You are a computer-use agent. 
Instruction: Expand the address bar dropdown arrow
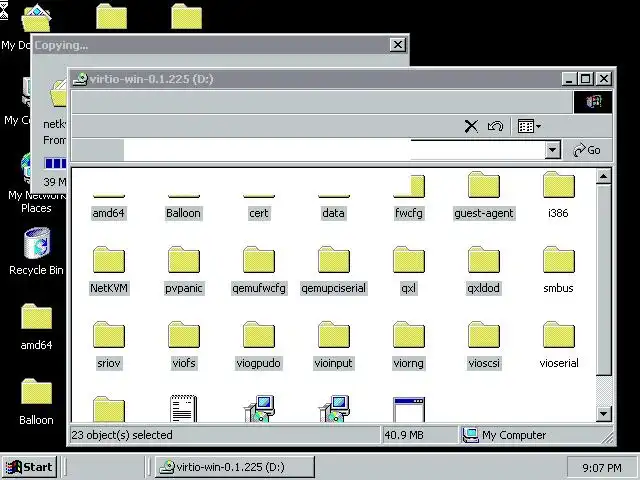pos(552,150)
